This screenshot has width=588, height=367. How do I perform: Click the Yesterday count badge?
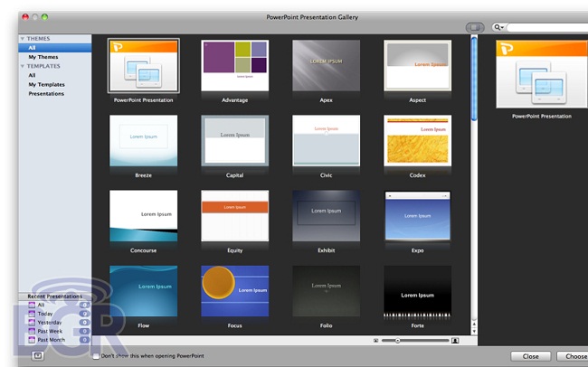coord(85,322)
